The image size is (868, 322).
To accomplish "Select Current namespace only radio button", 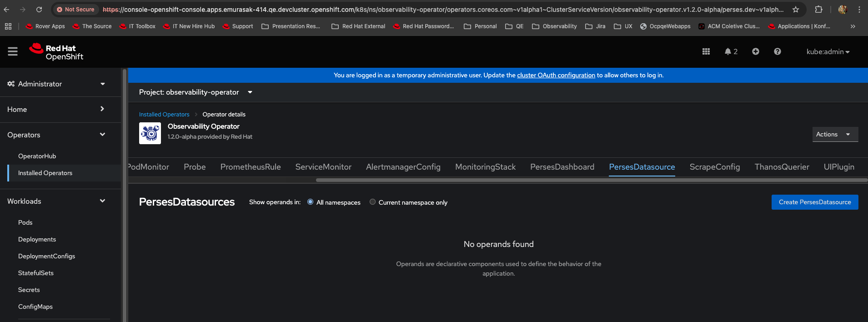I will (x=372, y=202).
